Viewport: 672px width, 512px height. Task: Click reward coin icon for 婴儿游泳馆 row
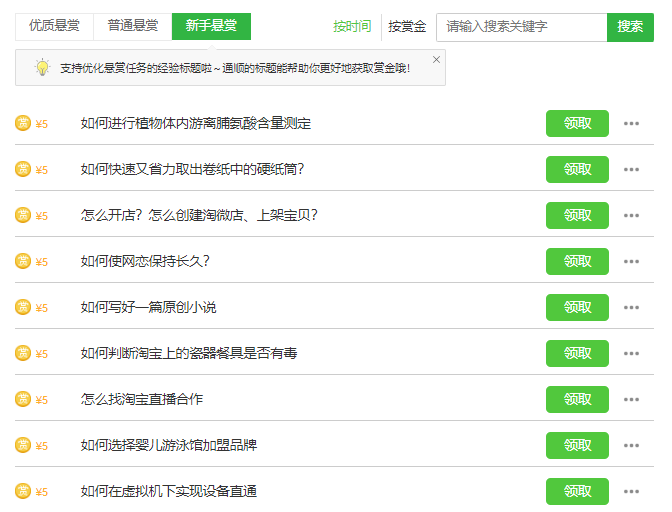[23, 445]
